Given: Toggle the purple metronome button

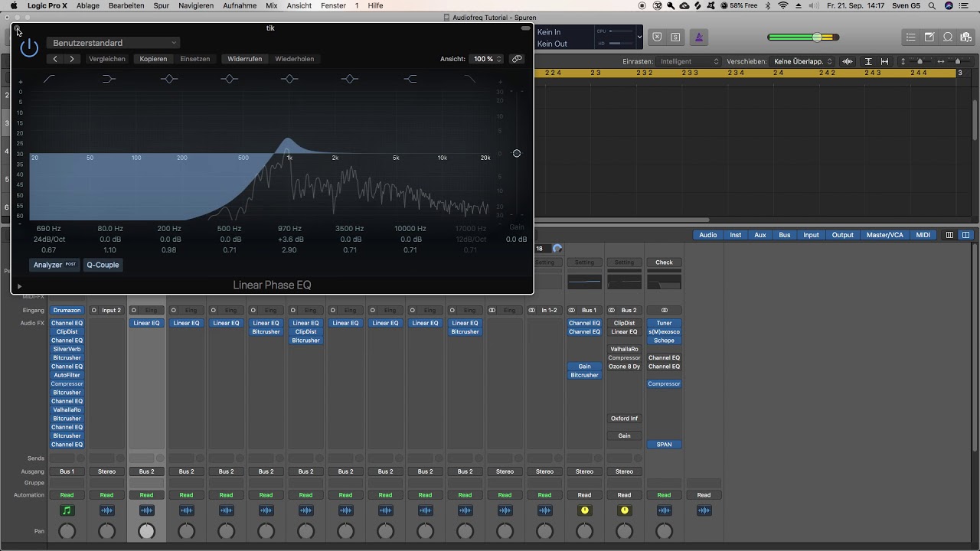Looking at the screenshot, I should pyautogui.click(x=698, y=37).
